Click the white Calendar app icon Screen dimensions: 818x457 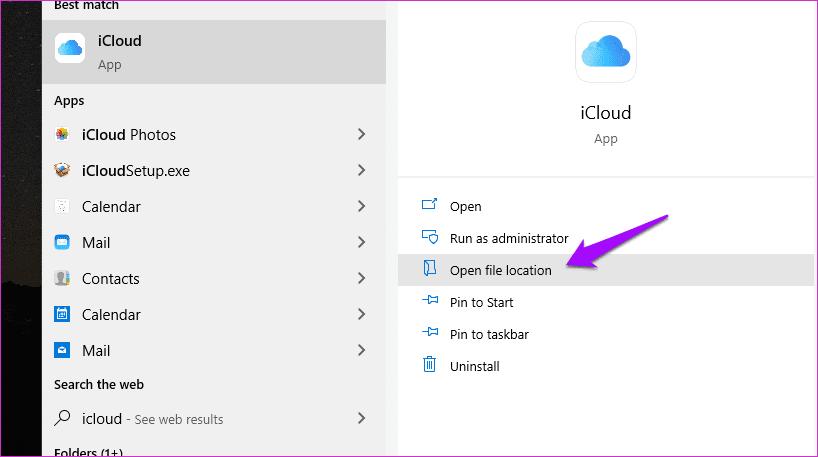click(x=62, y=206)
